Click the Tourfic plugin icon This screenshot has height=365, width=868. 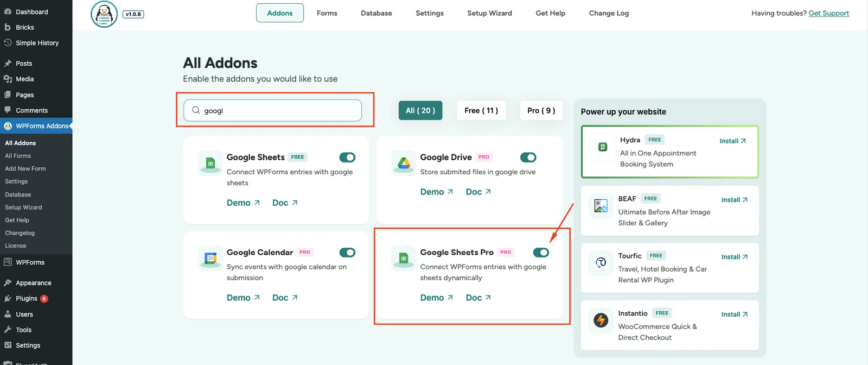(x=601, y=262)
